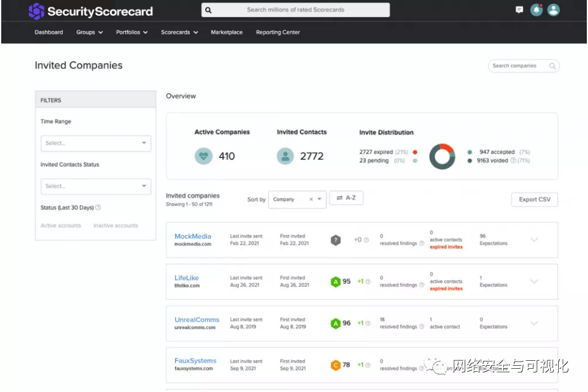This screenshot has width=588, height=392.
Task: Click help icon beside MockMedia +0 score change
Action: pyautogui.click(x=366, y=240)
